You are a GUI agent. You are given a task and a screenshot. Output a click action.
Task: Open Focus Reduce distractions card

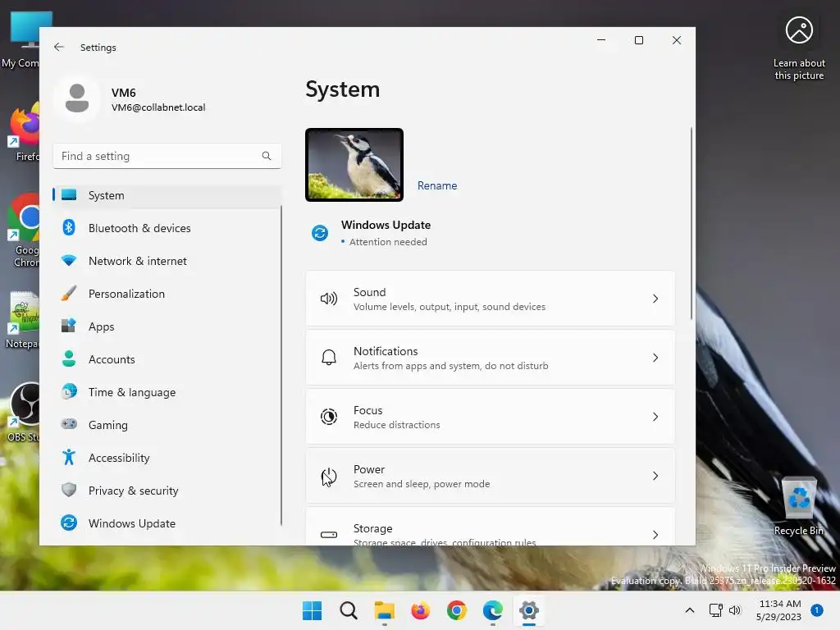(491, 416)
